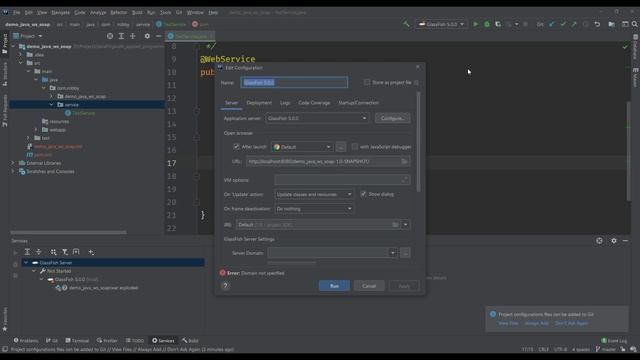Switch to Deployment tab

pyautogui.click(x=259, y=103)
